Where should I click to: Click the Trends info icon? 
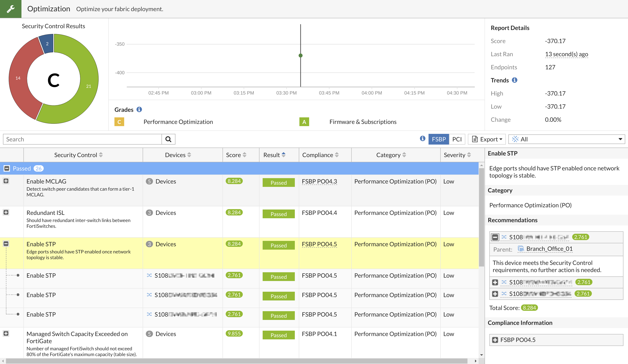(x=515, y=80)
